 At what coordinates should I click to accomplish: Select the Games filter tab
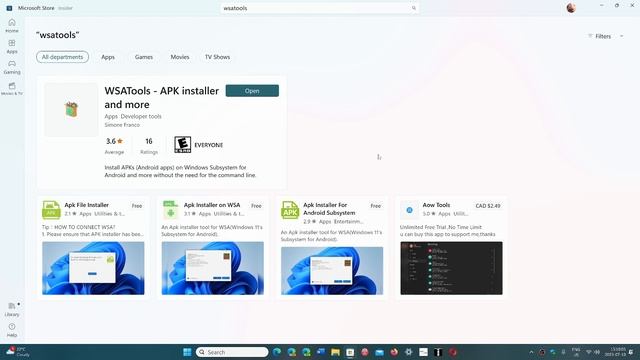point(144,57)
